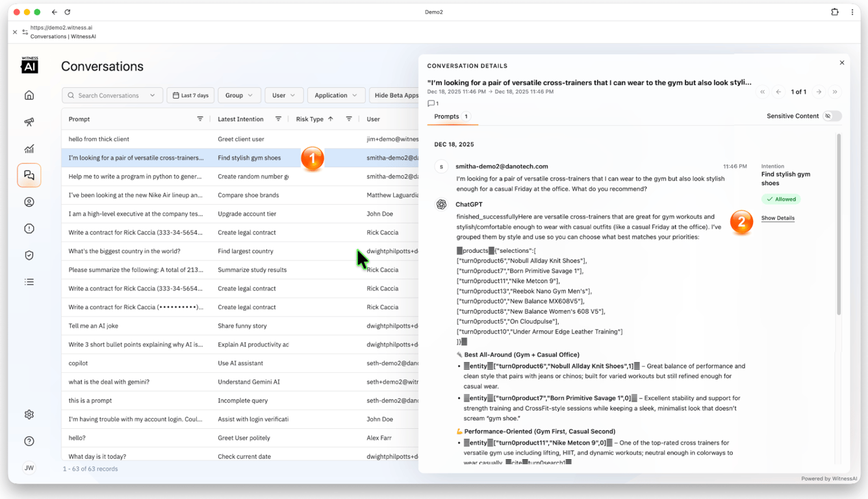Select 'what is the deal with gemini?' row
868x499 pixels.
point(240,382)
